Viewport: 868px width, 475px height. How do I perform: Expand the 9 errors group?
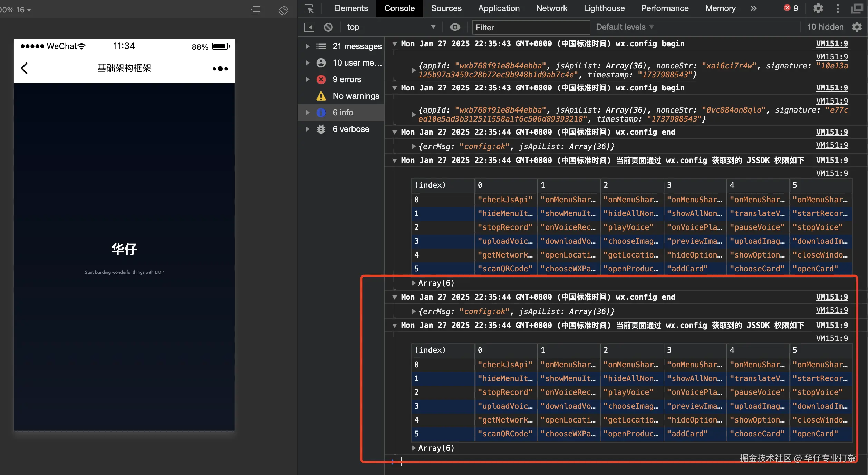tap(308, 79)
